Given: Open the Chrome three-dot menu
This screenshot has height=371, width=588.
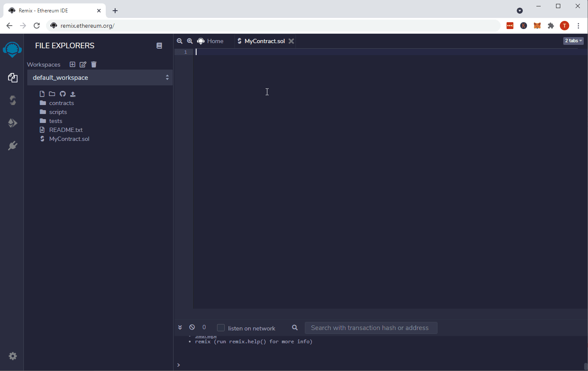Looking at the screenshot, I should 578,26.
